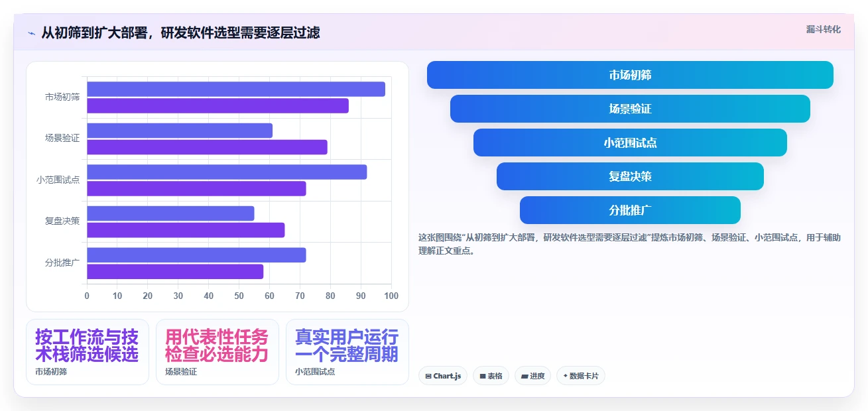Click the indigo chart bar for 小范围试点

coord(227,172)
